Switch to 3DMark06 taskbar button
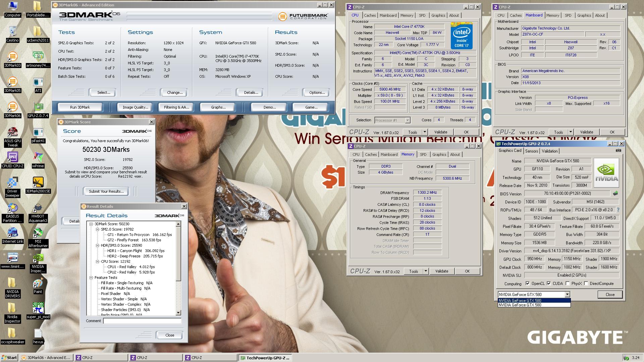Image resolution: width=644 pixels, height=362 pixels. click(46, 358)
